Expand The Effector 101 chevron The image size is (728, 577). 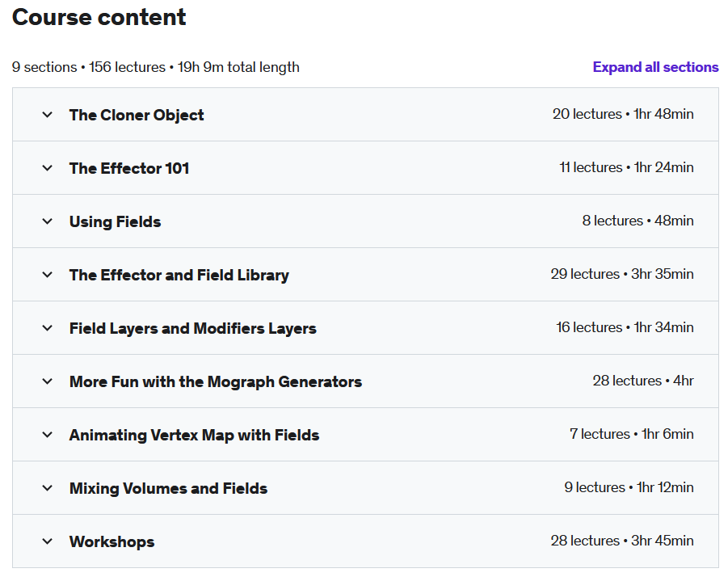coord(48,168)
